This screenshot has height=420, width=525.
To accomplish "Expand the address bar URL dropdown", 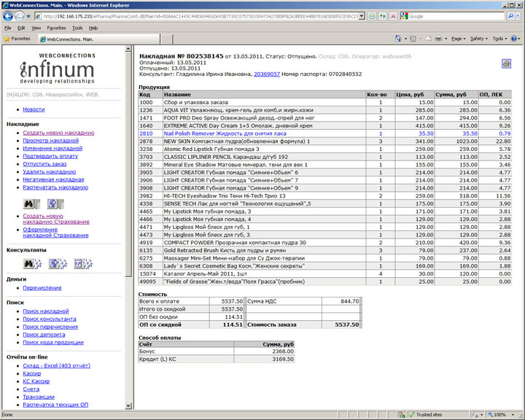I will [362, 16].
